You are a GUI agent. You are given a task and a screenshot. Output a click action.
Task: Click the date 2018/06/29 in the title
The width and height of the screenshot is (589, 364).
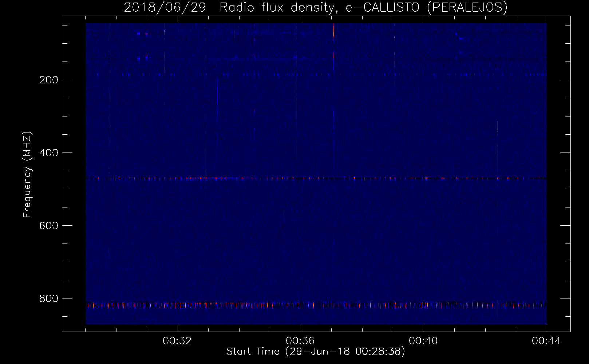[165, 7]
